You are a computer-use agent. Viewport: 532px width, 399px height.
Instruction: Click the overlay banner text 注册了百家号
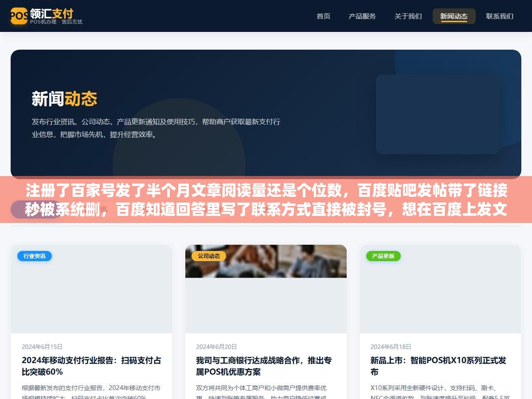266,199
